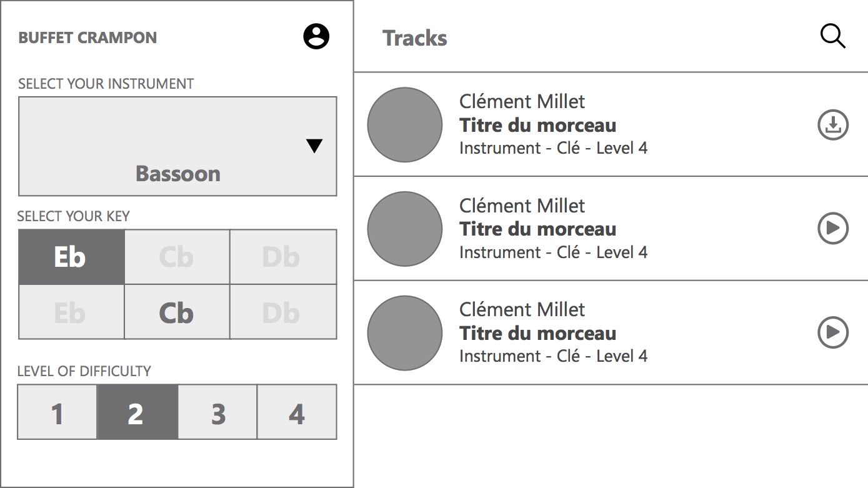Click the Buffet Crampon brand title
The image size is (868, 488).
[x=87, y=37]
